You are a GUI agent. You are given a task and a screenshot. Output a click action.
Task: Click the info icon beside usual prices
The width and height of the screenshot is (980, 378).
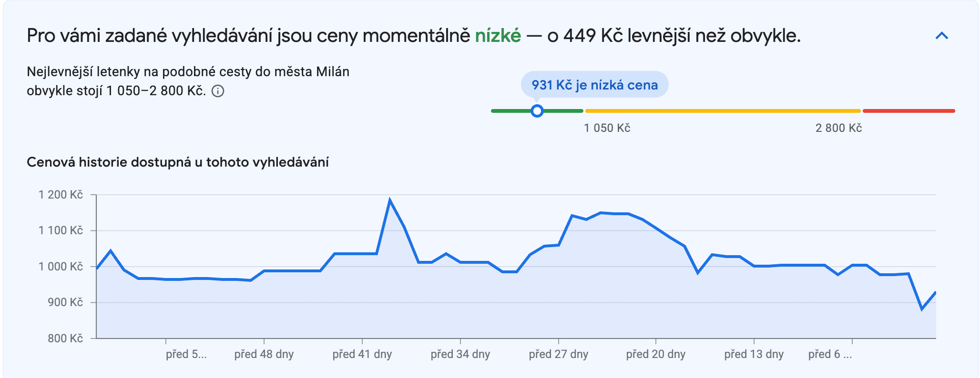pyautogui.click(x=218, y=91)
